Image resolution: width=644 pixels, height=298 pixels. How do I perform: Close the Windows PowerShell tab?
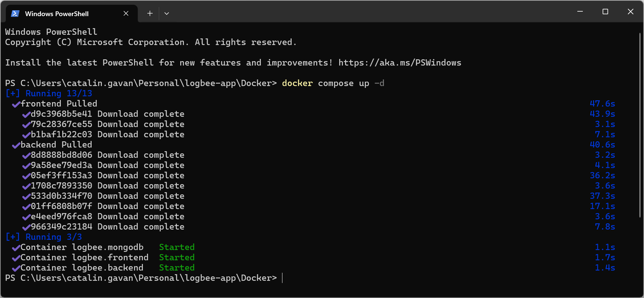pyautogui.click(x=126, y=14)
